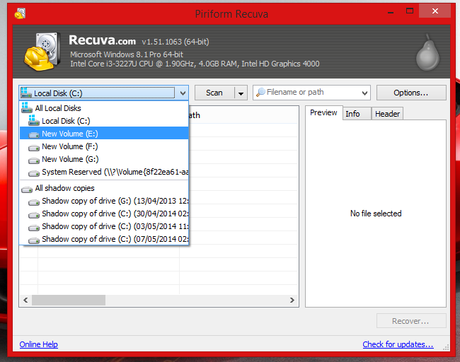Open the Scan button options arrow
Screen dimensions: 460x362
(241, 93)
